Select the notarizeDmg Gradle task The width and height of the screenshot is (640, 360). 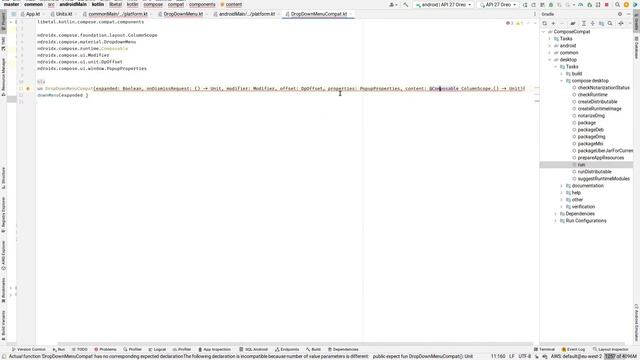(x=591, y=116)
